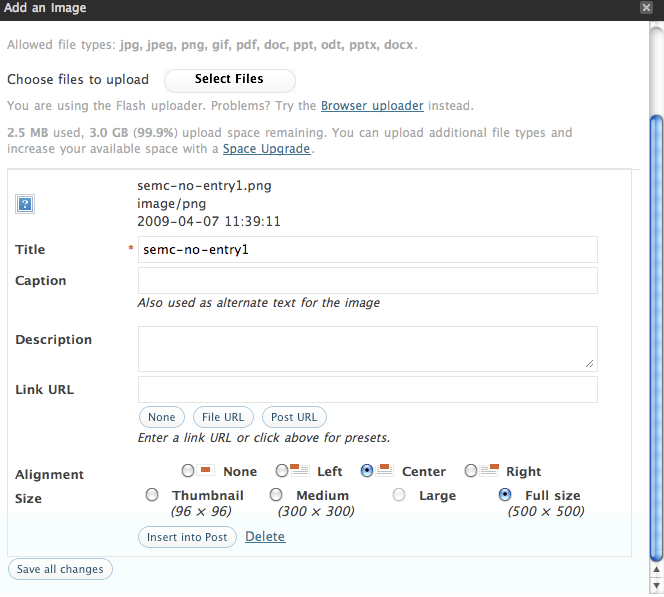This screenshot has height=597, width=664.
Task: Click the Post URL preset button
Action: 294,417
